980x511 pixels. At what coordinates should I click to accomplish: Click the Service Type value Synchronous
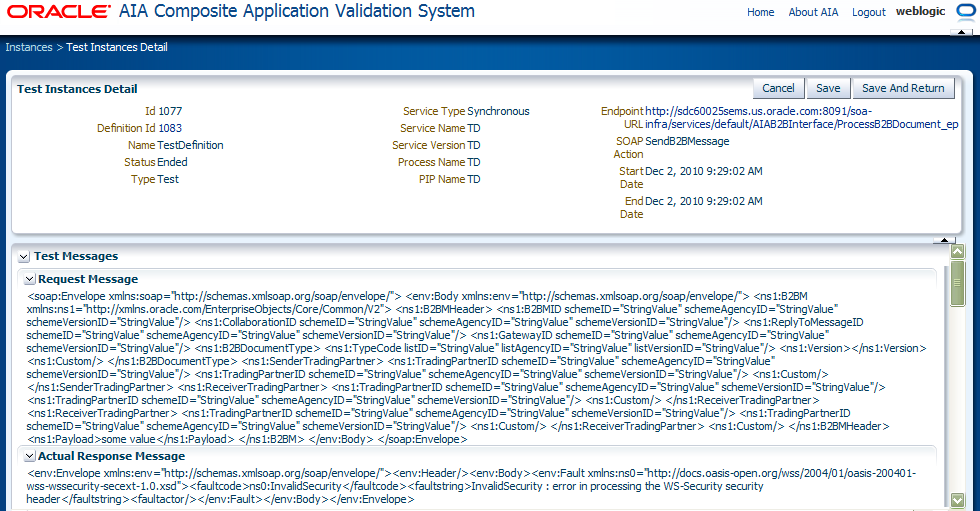(498, 111)
